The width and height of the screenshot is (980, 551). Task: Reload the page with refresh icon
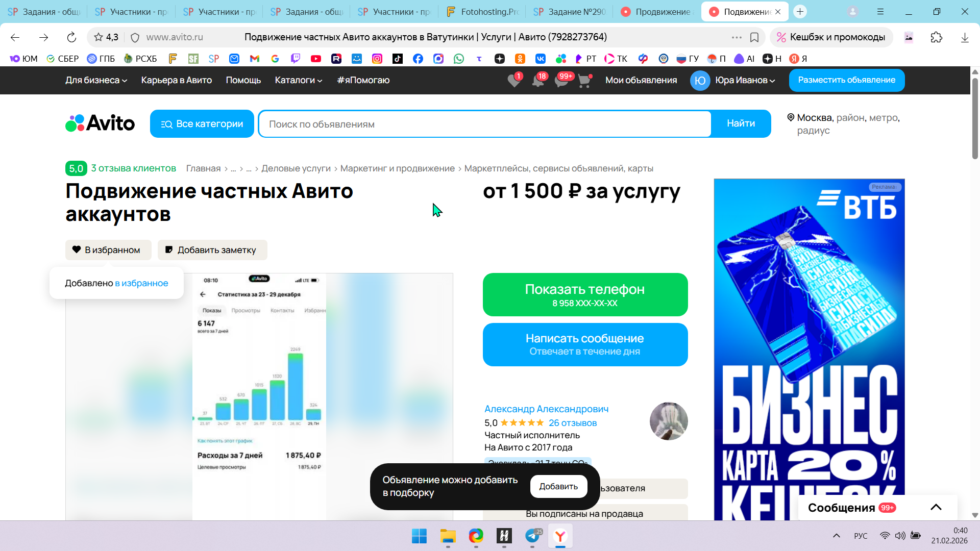tap(71, 37)
